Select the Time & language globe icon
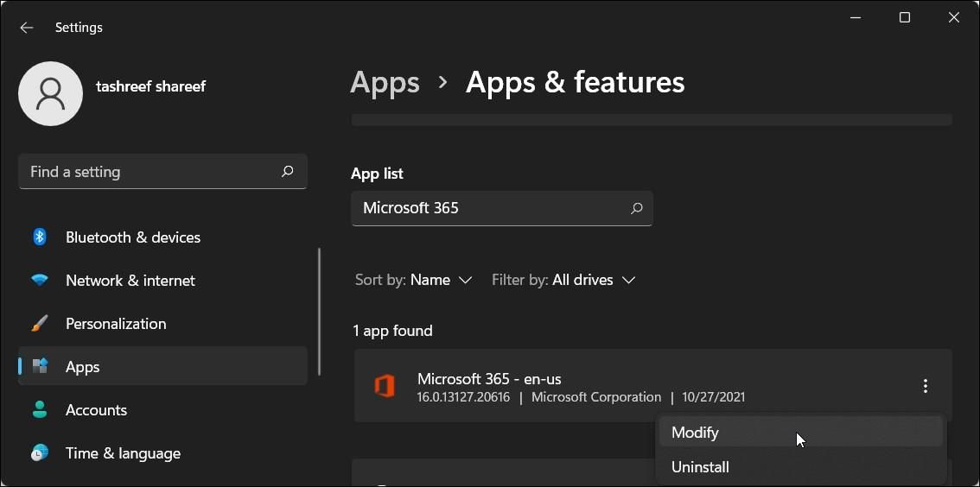 pyautogui.click(x=40, y=452)
